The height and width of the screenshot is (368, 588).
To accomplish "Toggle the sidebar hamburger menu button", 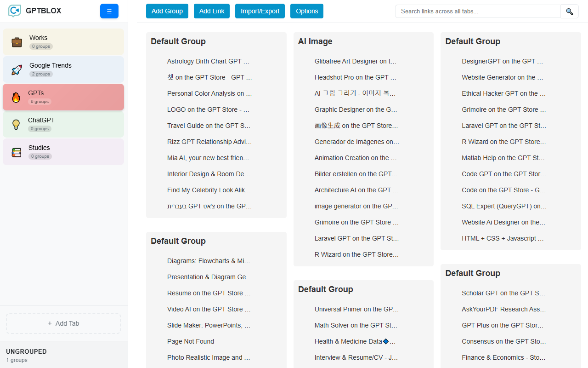I will tap(109, 11).
